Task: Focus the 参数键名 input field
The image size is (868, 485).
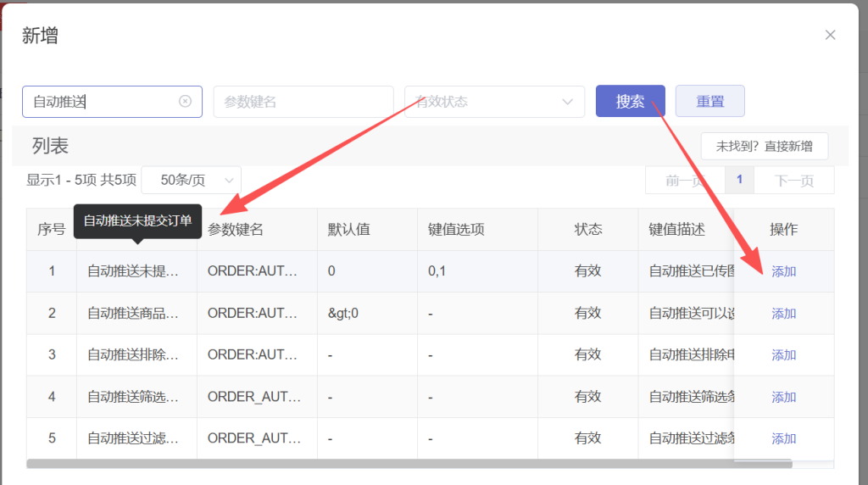Action: click(303, 102)
